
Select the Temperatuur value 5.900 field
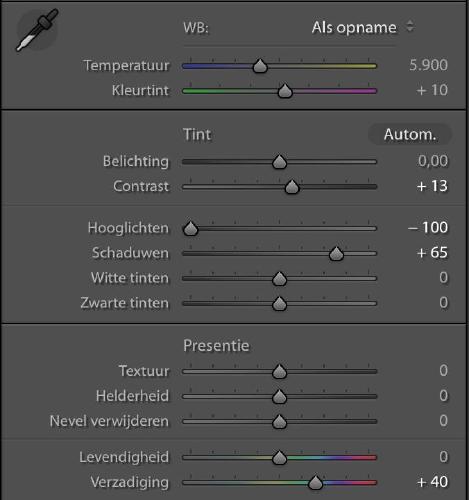click(x=428, y=65)
